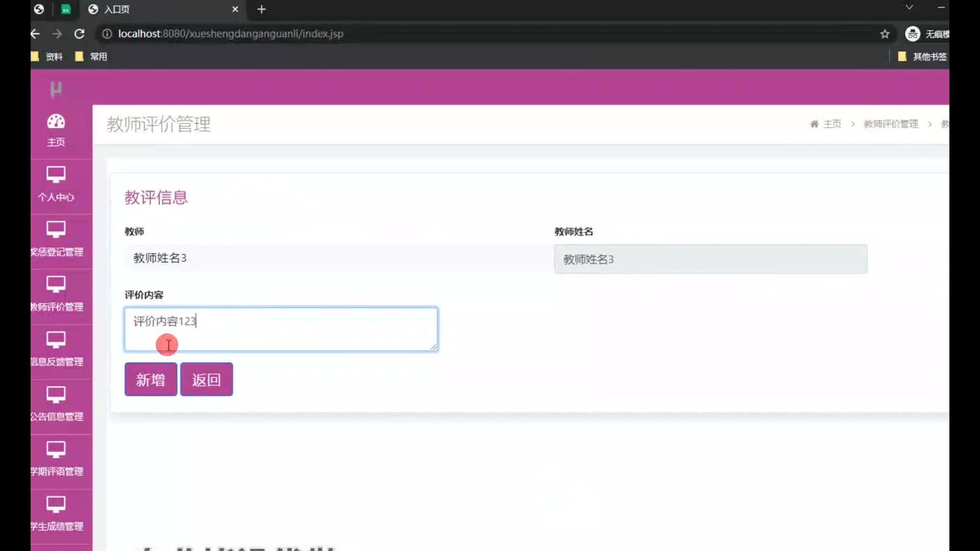
Task: Click the 教师 label
Action: pyautogui.click(x=134, y=232)
